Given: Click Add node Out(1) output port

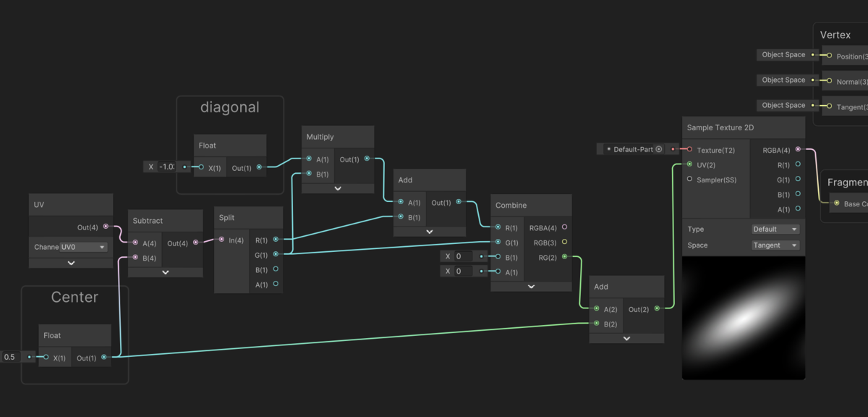Looking at the screenshot, I should click(459, 203).
